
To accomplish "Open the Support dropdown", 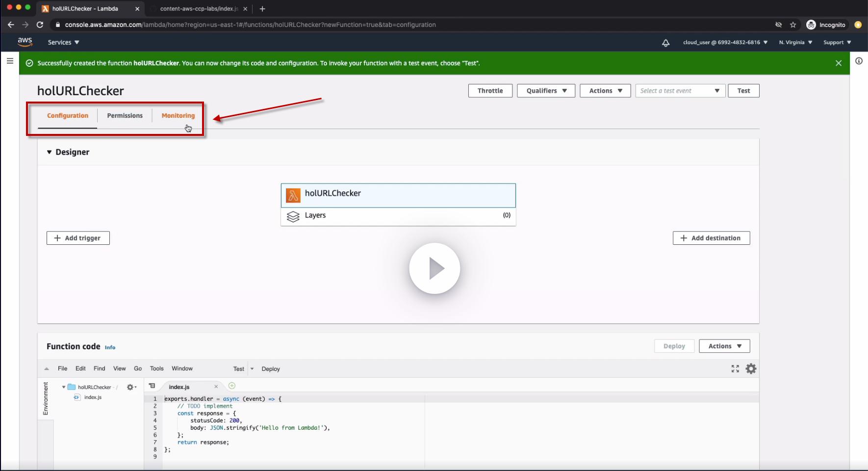I will pos(837,42).
